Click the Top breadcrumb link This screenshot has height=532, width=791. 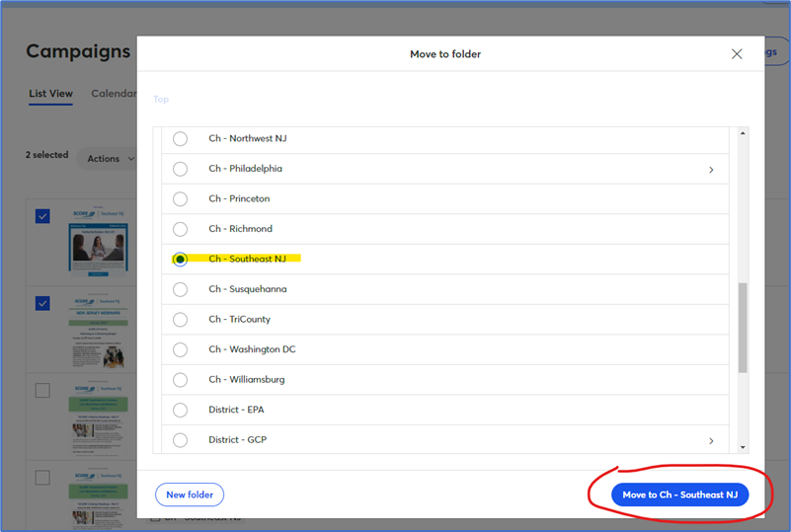click(161, 100)
